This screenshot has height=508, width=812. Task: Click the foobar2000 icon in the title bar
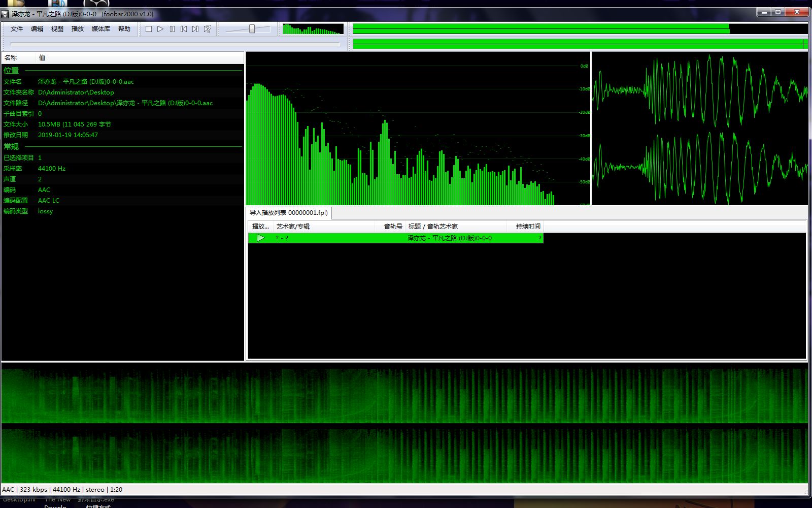tap(6, 14)
